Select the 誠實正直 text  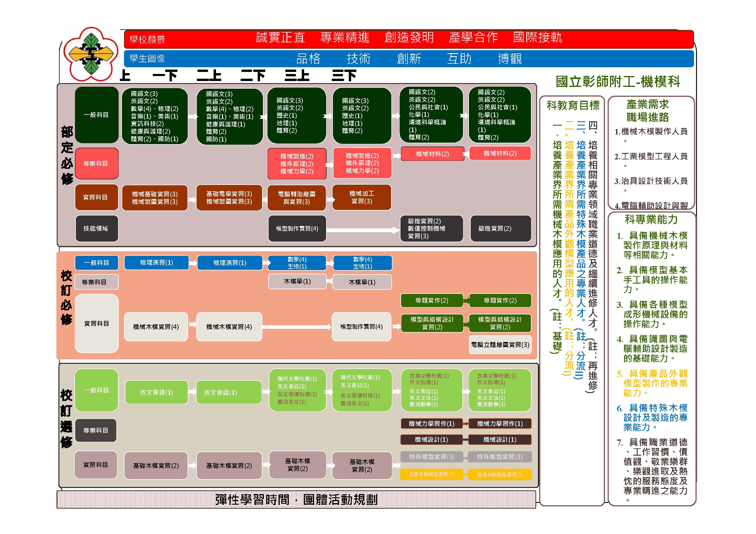click(280, 38)
